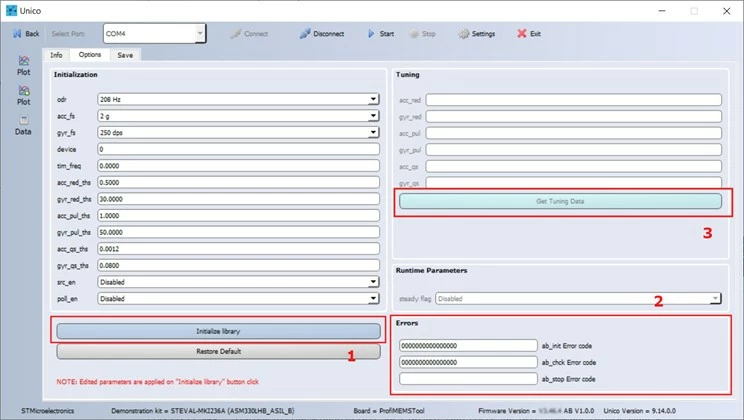Click the Tuning acc_qs field
The height and width of the screenshot is (420, 744).
coord(574,166)
